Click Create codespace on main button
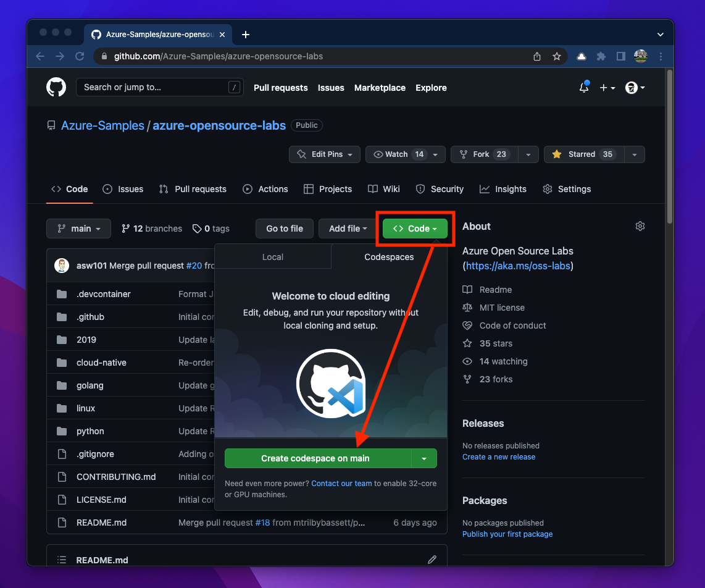This screenshot has width=705, height=588. point(315,458)
